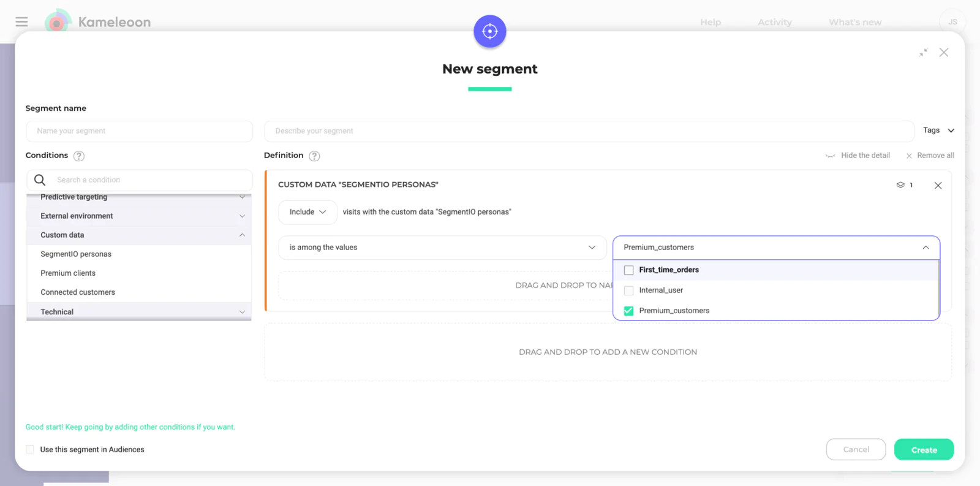Remove the SegmentIO personas condition block
The width and height of the screenshot is (980, 486).
[938, 186]
